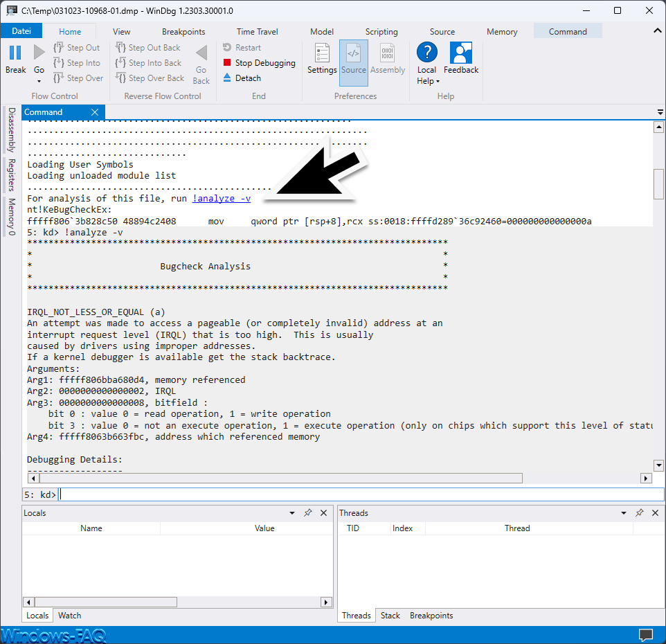This screenshot has height=644, width=666.
Task: Toggle Assembly mode preference
Action: tap(388, 59)
